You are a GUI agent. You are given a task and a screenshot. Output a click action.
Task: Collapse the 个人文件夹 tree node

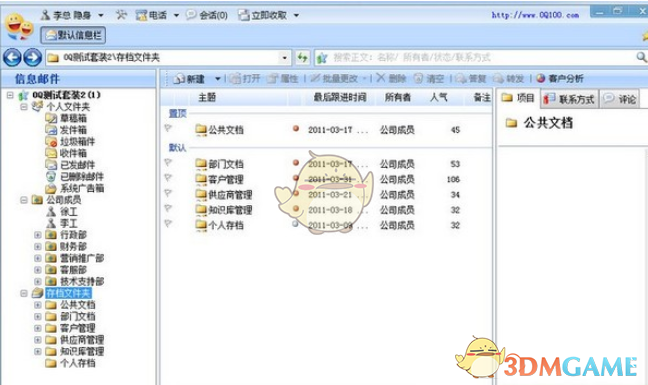tap(24, 107)
